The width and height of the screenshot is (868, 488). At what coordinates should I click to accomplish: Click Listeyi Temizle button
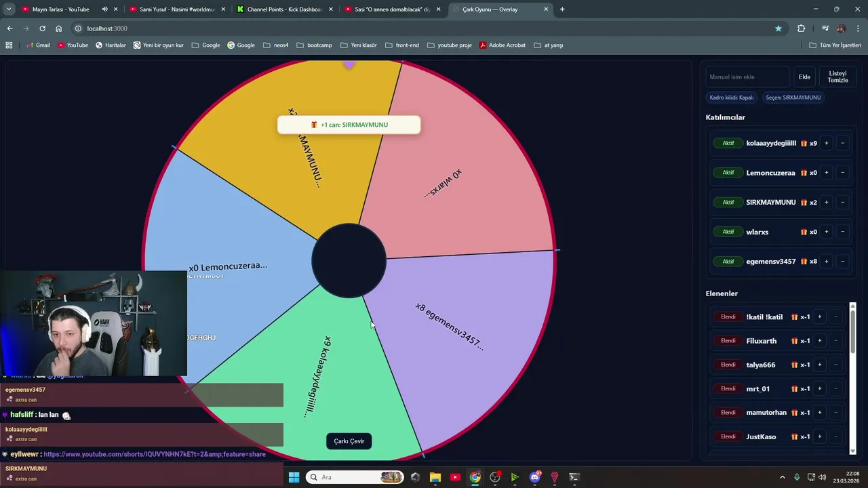click(837, 77)
